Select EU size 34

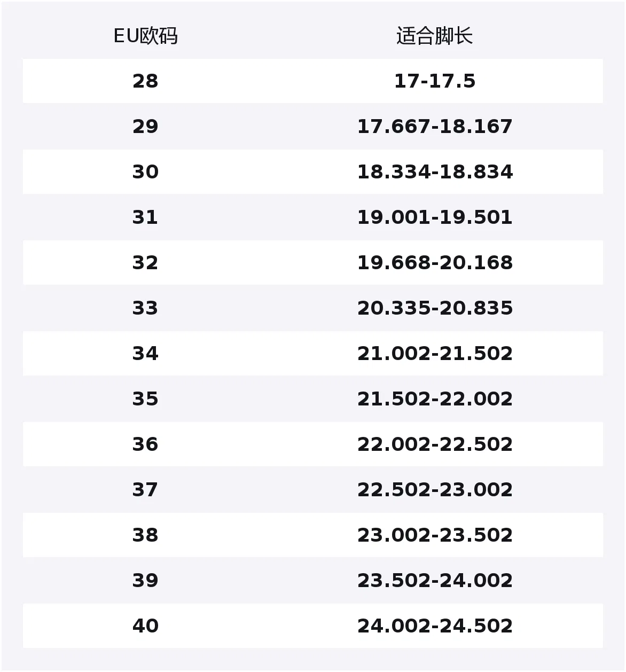click(145, 354)
